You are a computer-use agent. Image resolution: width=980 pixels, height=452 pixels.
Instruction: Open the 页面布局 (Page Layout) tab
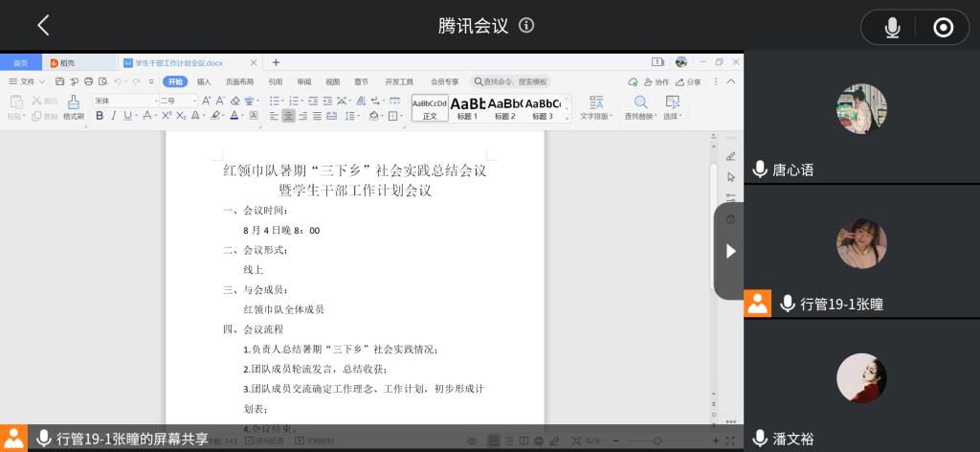coord(239,82)
